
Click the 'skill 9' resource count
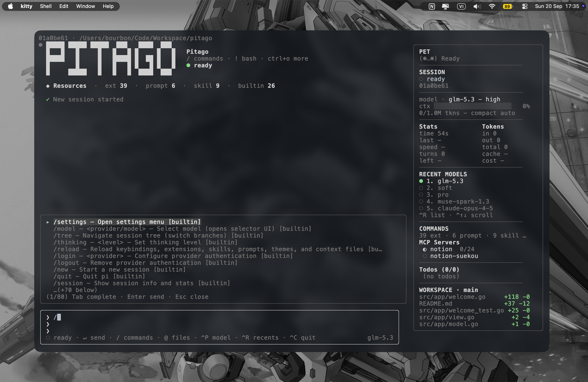coord(206,86)
